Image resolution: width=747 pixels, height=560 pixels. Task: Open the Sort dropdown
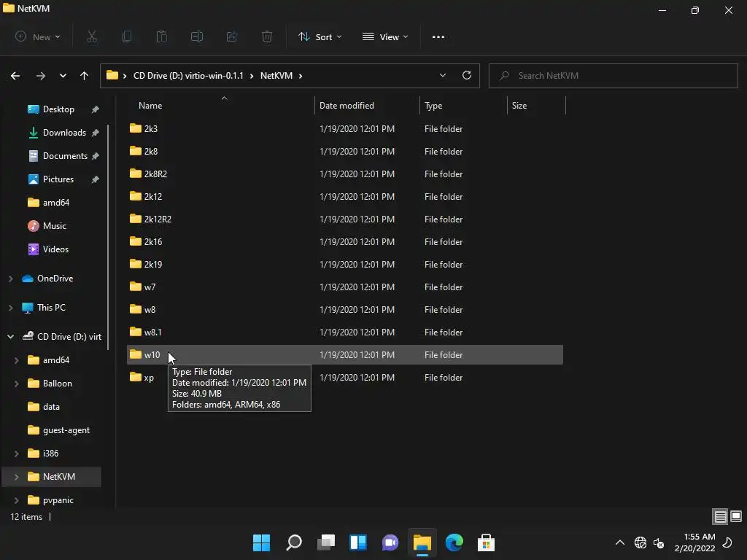coord(320,36)
